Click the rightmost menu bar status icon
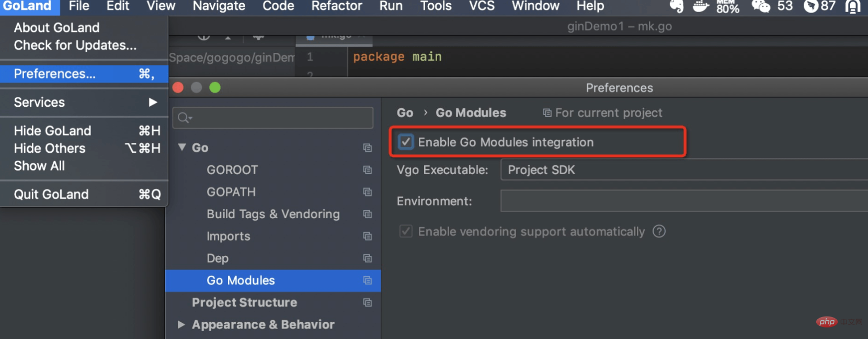The height and width of the screenshot is (339, 868). (853, 6)
